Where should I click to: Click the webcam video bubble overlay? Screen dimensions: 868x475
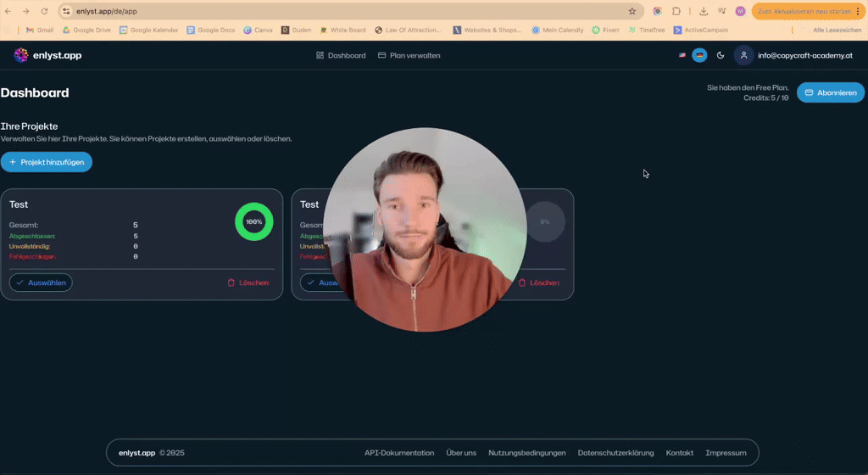[x=425, y=230]
